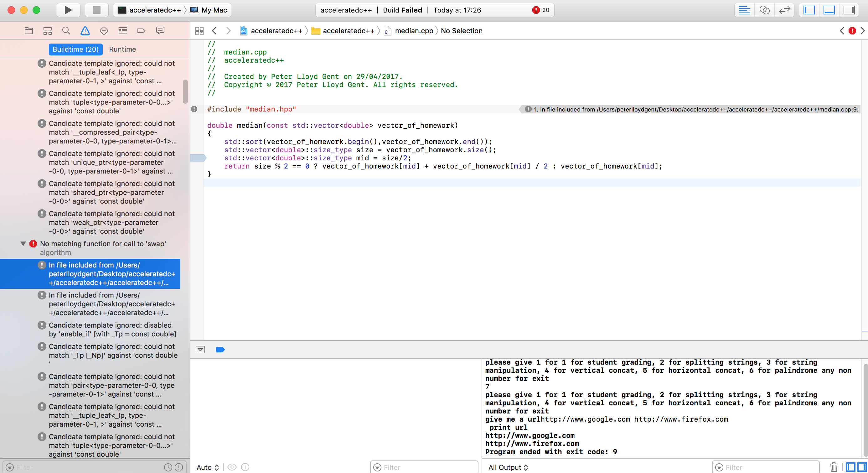868x473 pixels.
Task: Choose the My Mac destination
Action: coord(209,10)
